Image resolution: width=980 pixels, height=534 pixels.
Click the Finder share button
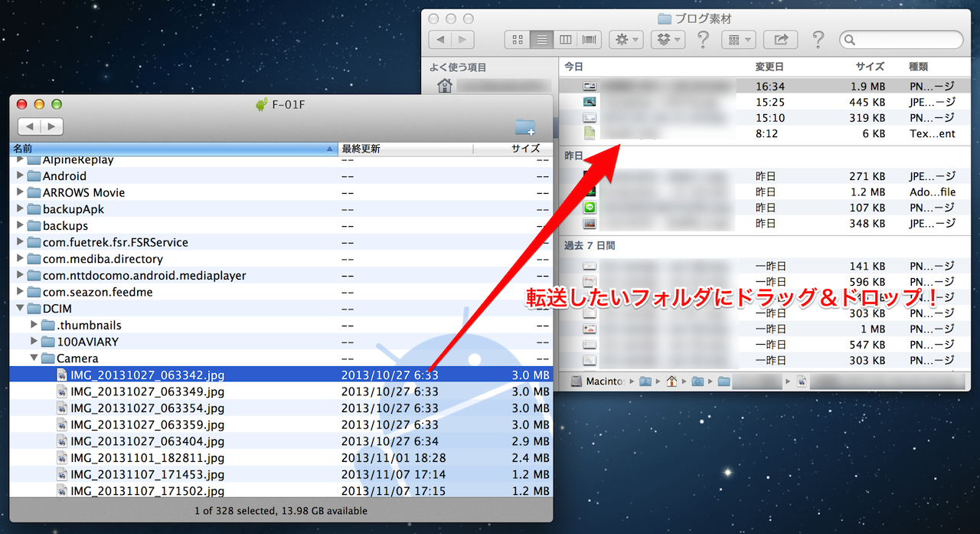[781, 40]
